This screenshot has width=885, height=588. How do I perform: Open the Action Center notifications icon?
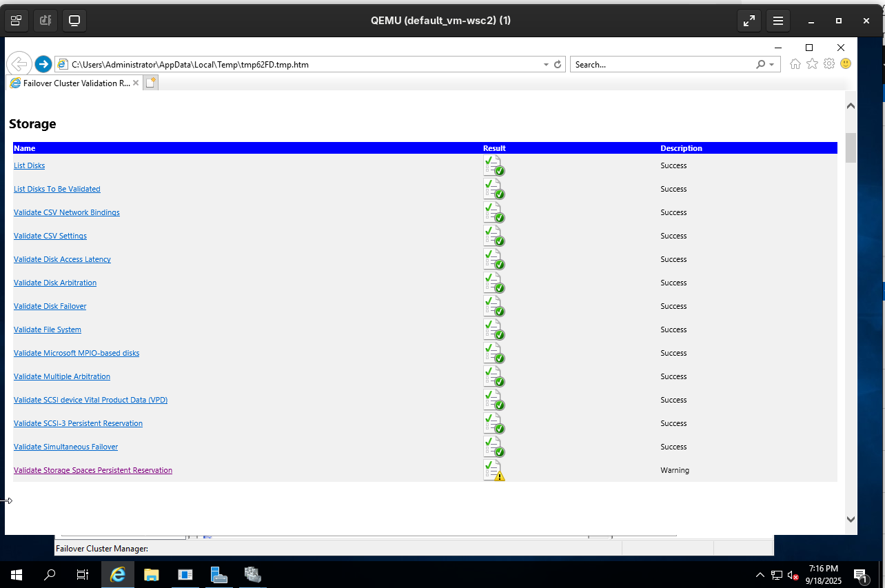pos(860,574)
